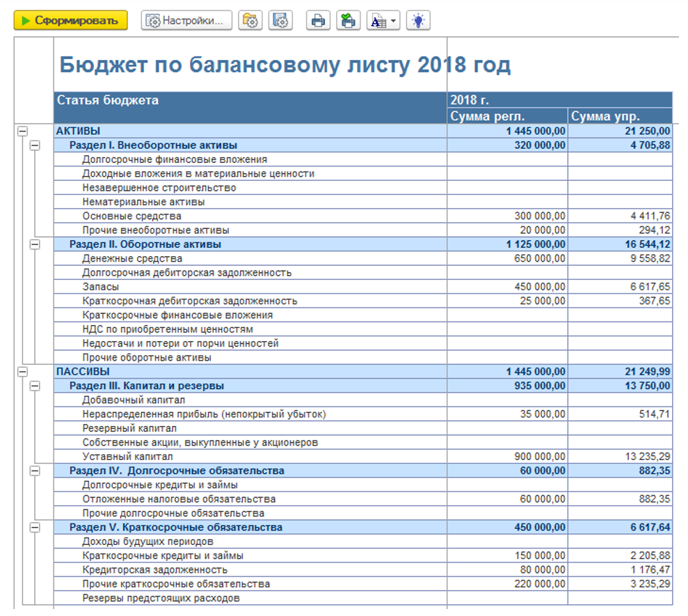Collapse Раздел IV. Долгосрочные обязательства section
This screenshot has width=688, height=616.
(35, 471)
